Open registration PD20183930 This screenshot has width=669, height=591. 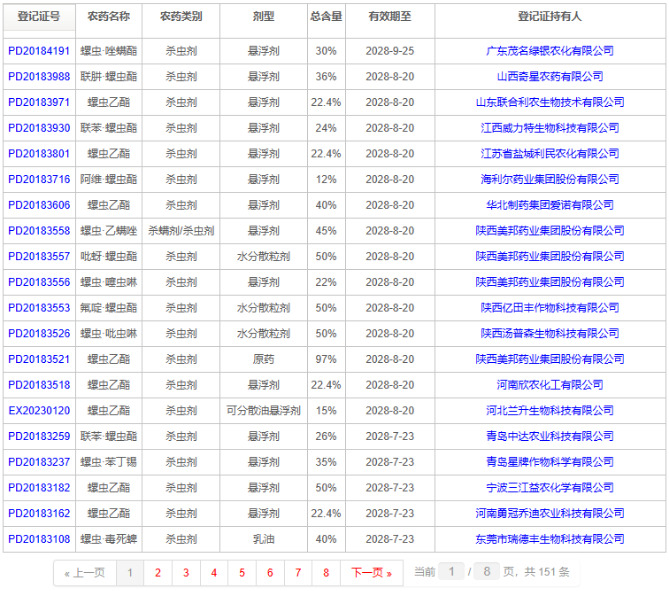[x=39, y=128]
